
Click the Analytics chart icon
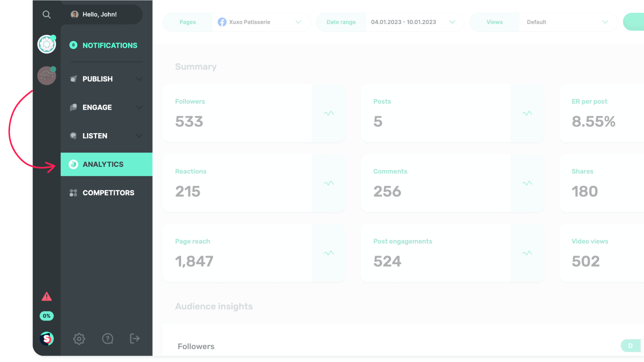point(73,164)
